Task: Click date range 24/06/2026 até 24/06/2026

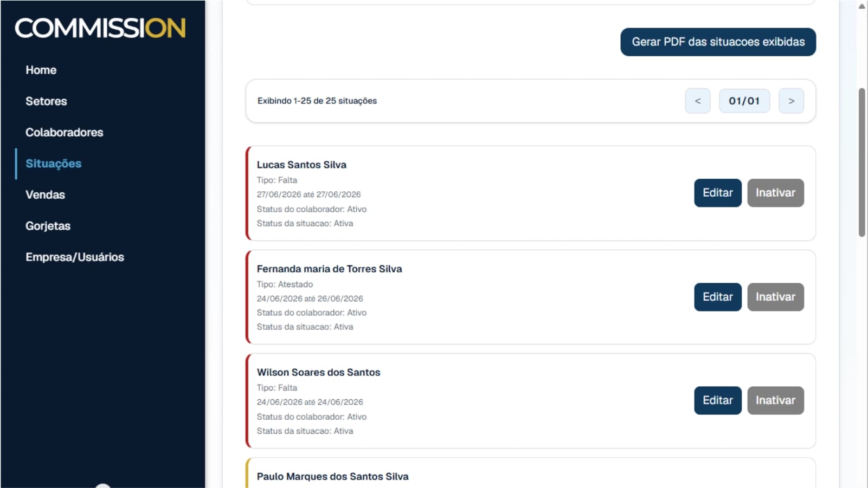Action: coord(310,402)
